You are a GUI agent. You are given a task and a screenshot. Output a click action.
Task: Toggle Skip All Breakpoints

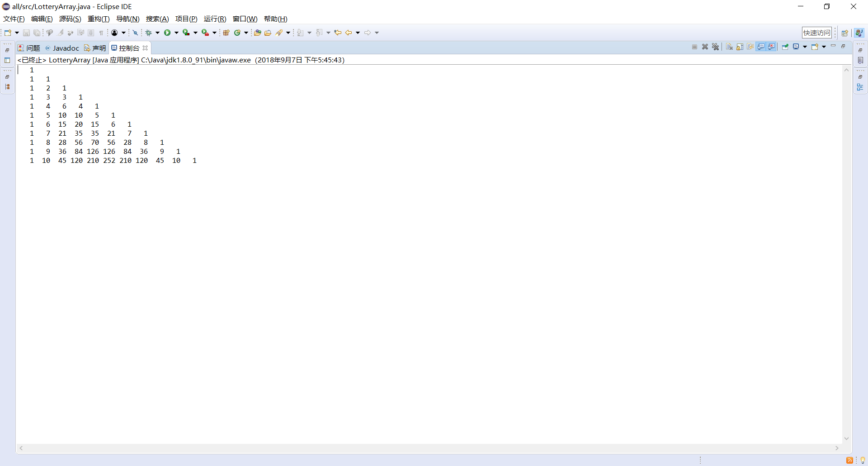(x=135, y=33)
